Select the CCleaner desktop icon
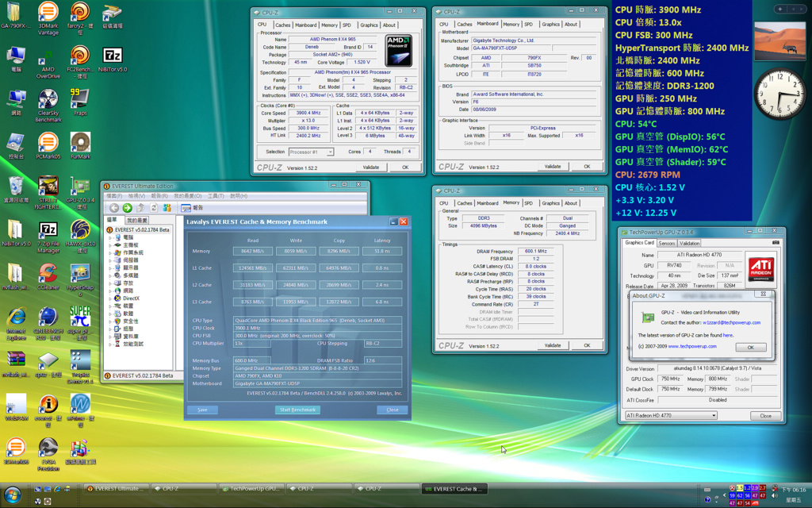 48,277
